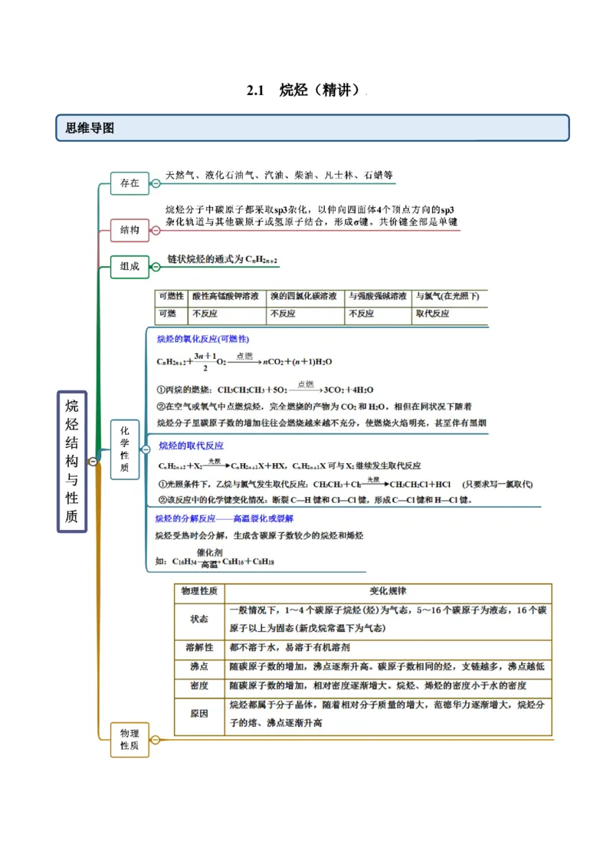
Task: Collapse the 物理性质 branch toggle
Action: (x=156, y=740)
